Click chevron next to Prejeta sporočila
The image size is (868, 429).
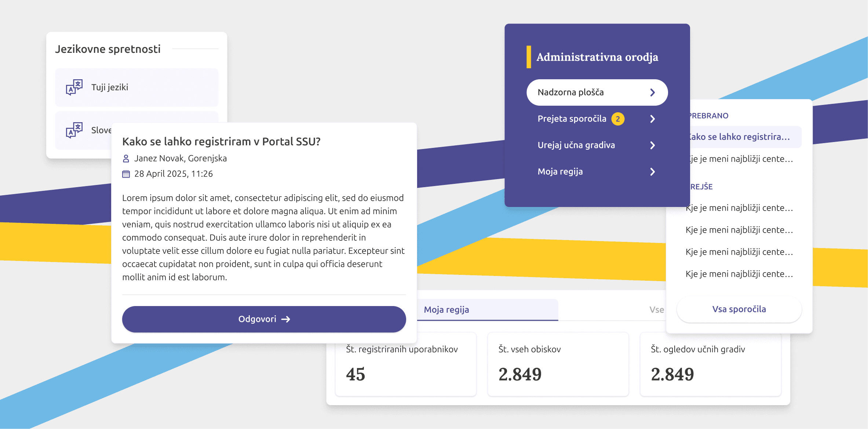tap(652, 119)
